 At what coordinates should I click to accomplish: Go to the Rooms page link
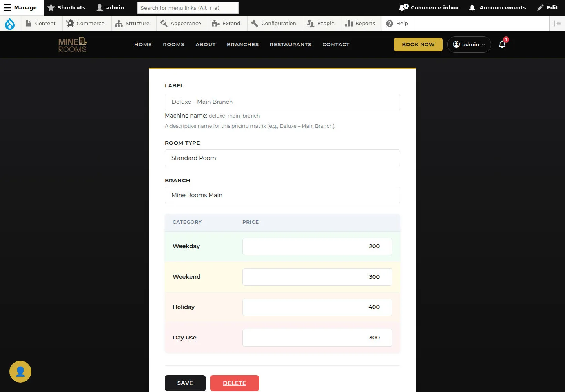click(x=173, y=45)
